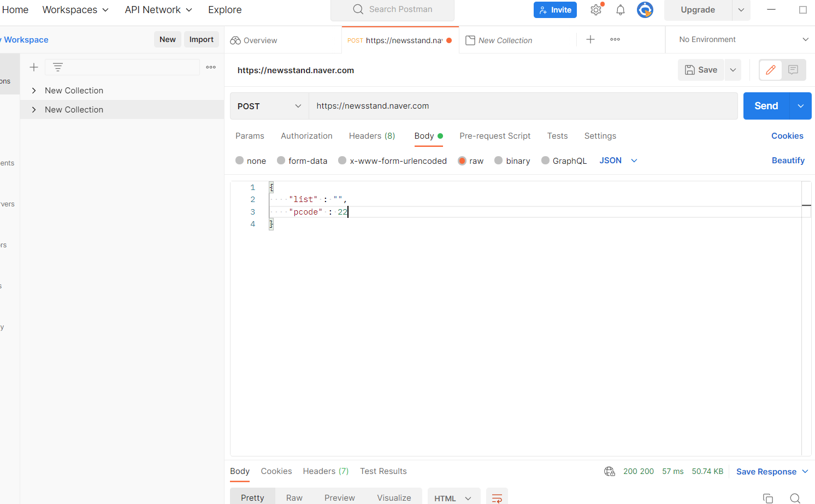This screenshot has width=815, height=504.
Task: Click the Upgrade button
Action: [x=698, y=10]
